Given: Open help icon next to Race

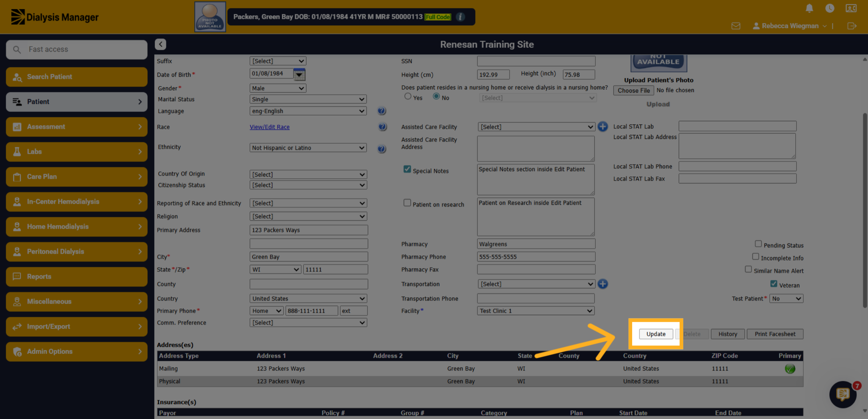Looking at the screenshot, I should pyautogui.click(x=382, y=127).
